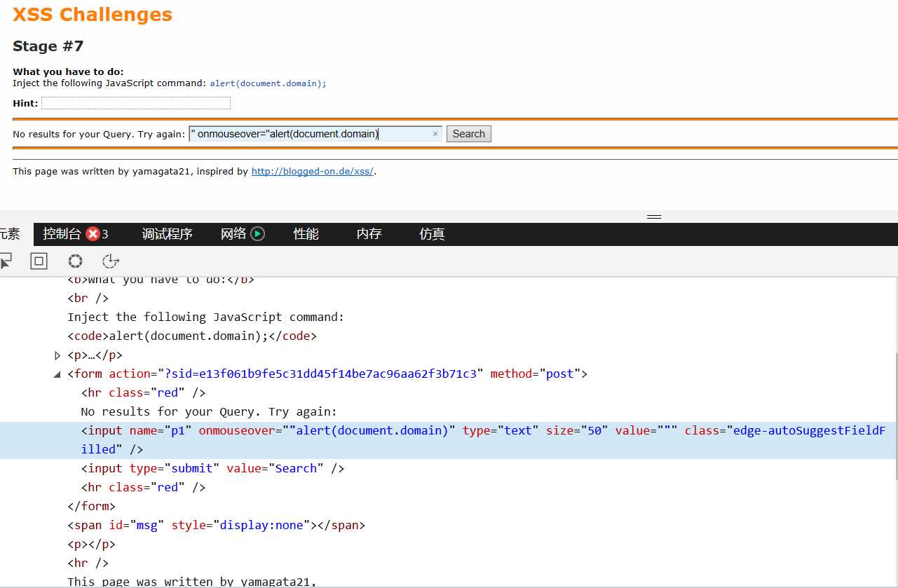Screen dimensions: 898x588
Task: Switch to the 仿真 tab
Action: click(433, 234)
